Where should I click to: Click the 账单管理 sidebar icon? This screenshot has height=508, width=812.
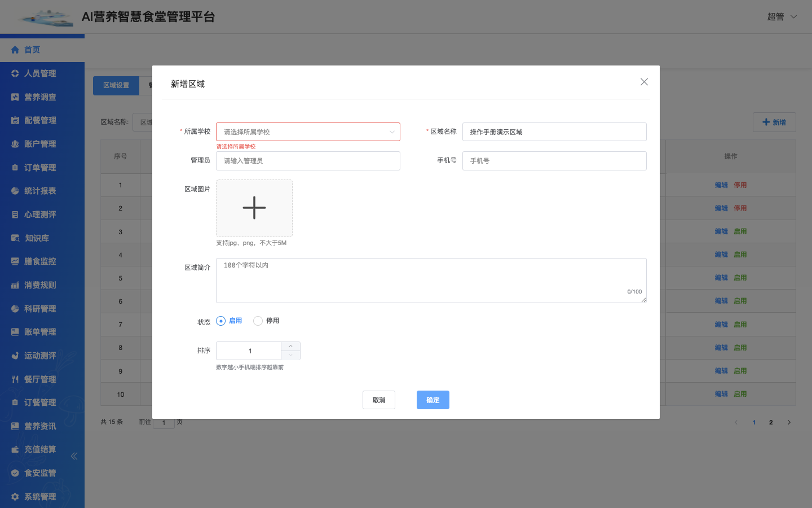15,332
